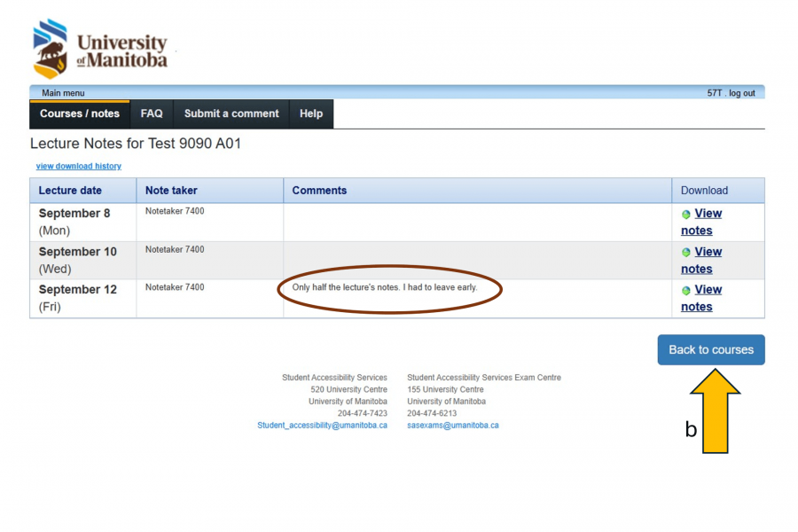
Task: Click the Lecture date column header
Action: [70, 191]
